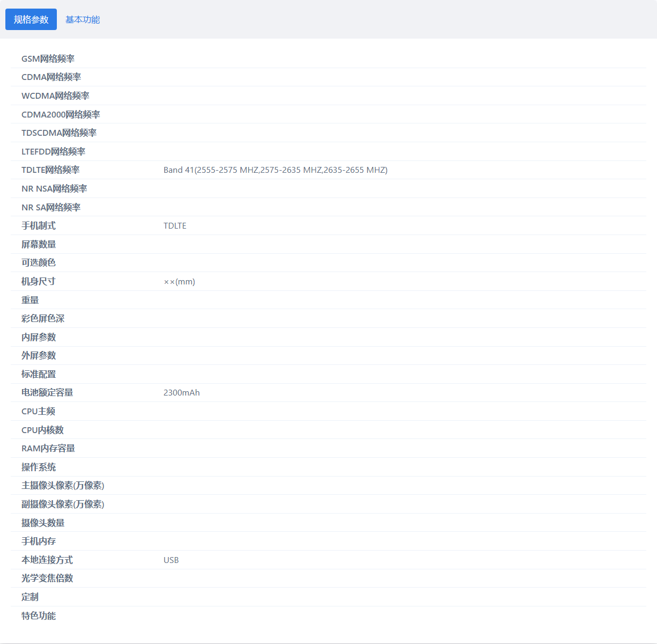Image resolution: width=657 pixels, height=644 pixels.
Task: Click the Band 41 frequency value text
Action: [276, 170]
